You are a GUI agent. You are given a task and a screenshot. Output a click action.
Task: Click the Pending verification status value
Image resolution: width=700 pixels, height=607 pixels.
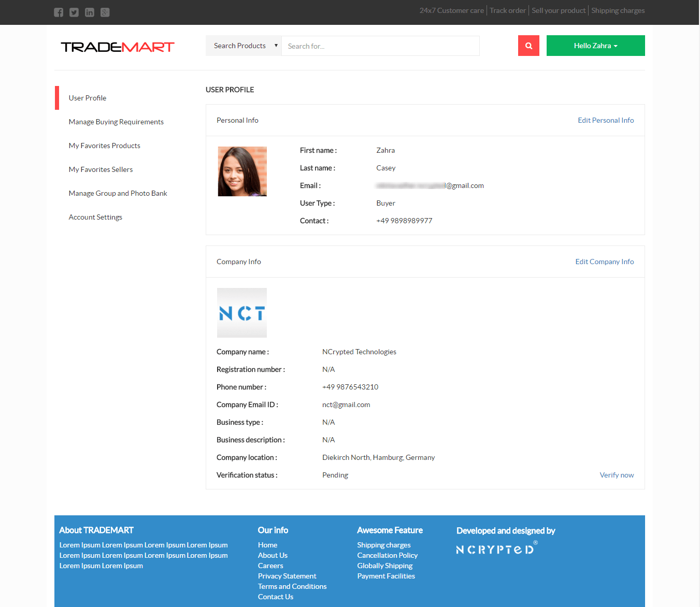click(335, 475)
